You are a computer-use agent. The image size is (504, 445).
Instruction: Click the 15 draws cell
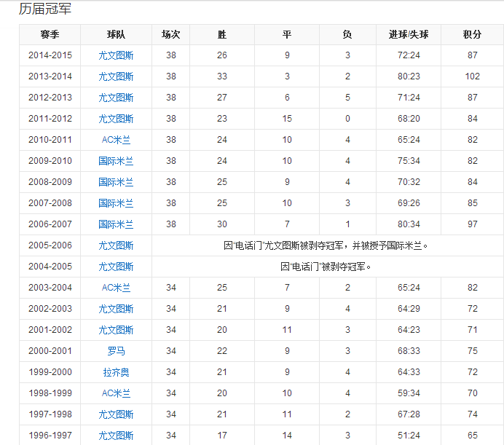coord(287,119)
